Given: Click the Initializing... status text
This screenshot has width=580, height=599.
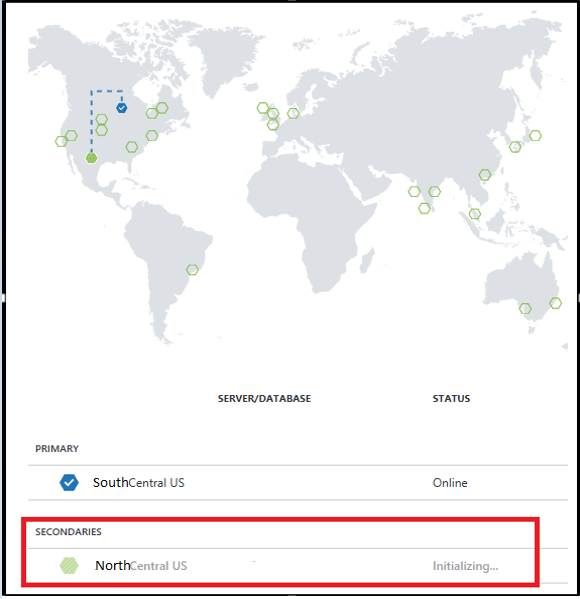Looking at the screenshot, I should tap(465, 566).
